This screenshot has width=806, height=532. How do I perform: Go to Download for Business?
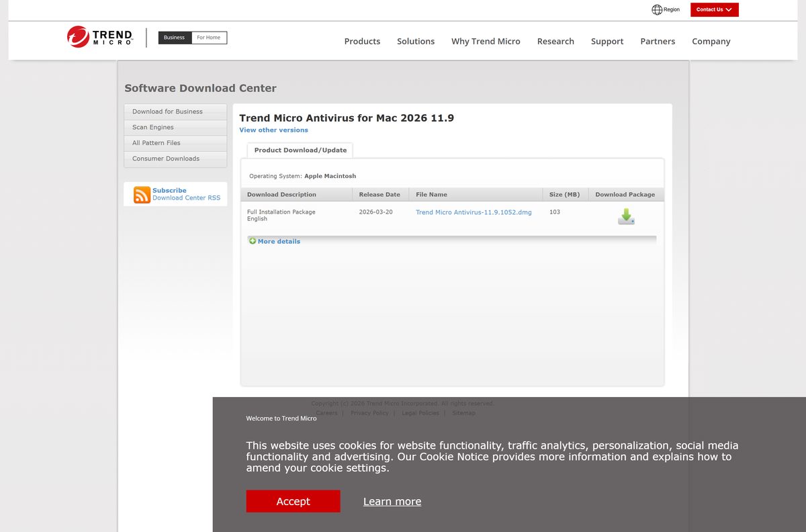point(175,112)
